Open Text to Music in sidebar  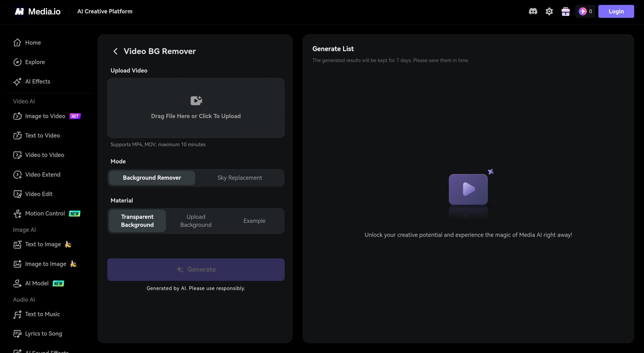(42, 314)
